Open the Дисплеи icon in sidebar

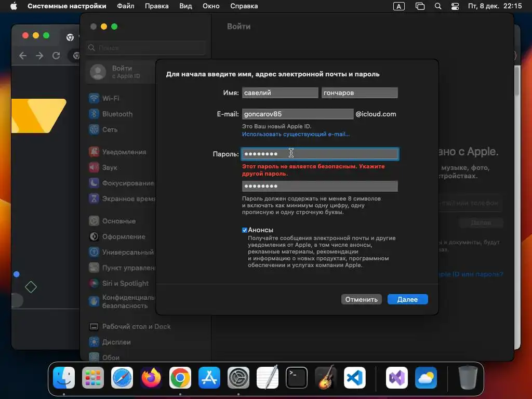[94, 342]
